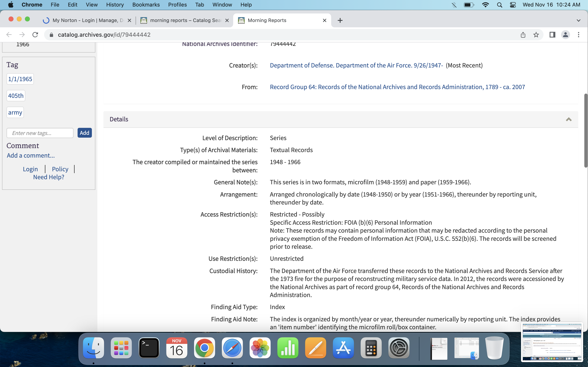588x367 pixels.
Task: Reload the page with refresh icon
Action: (x=35, y=35)
